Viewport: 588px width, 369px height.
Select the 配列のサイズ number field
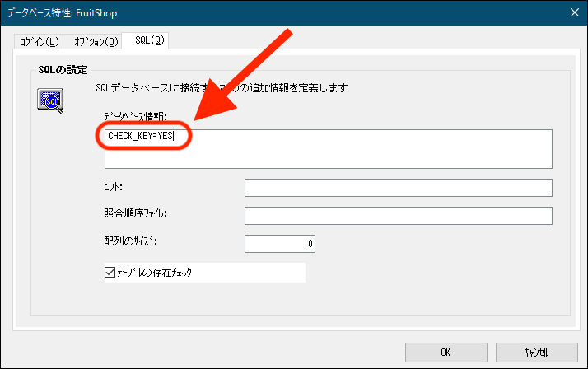coord(280,244)
